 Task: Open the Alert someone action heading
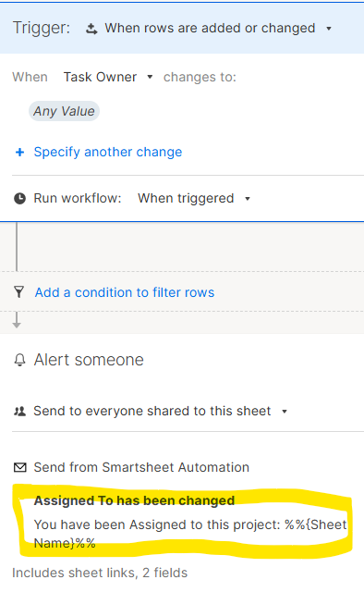[x=89, y=360]
